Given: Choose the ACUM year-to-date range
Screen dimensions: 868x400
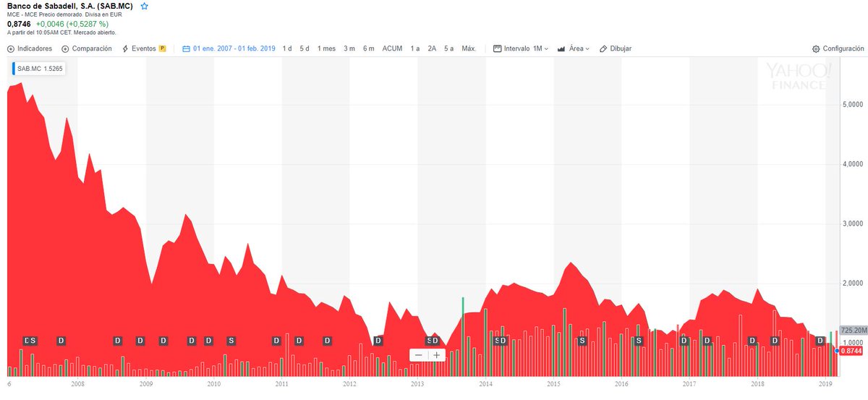Looking at the screenshot, I should tap(392, 48).
